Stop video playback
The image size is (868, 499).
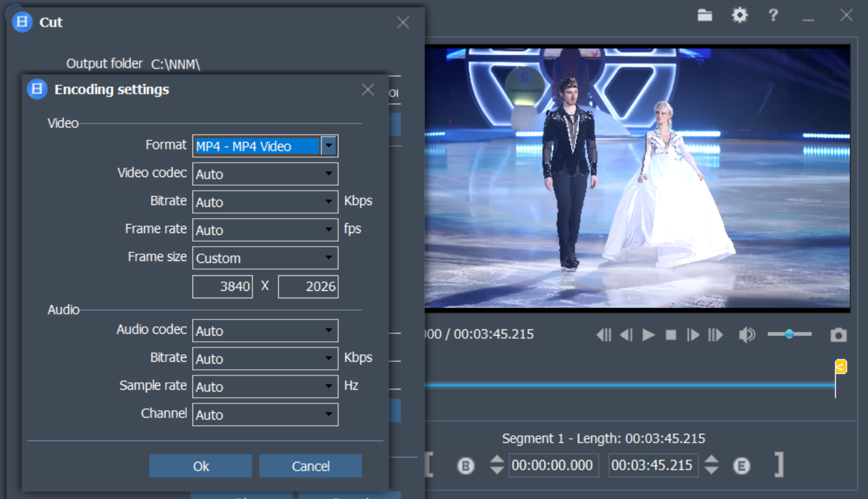(x=671, y=335)
